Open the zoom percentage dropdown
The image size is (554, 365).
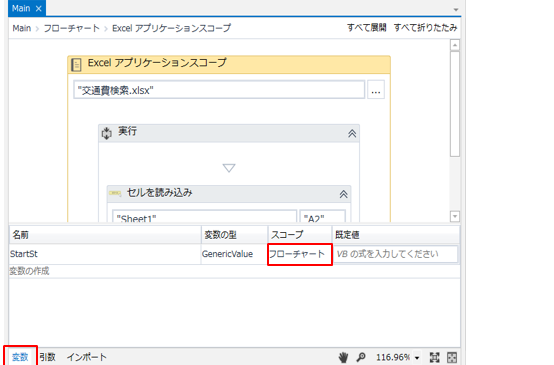pos(417,358)
